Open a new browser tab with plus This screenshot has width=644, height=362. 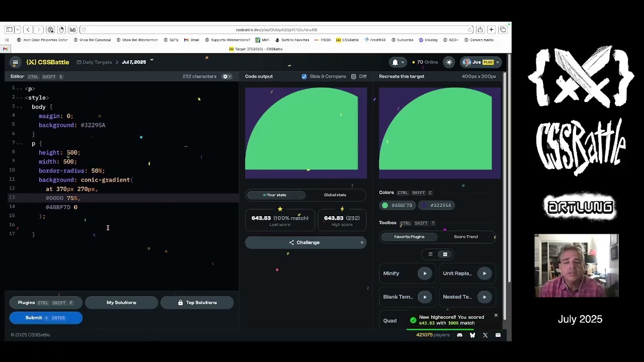tap(491, 30)
